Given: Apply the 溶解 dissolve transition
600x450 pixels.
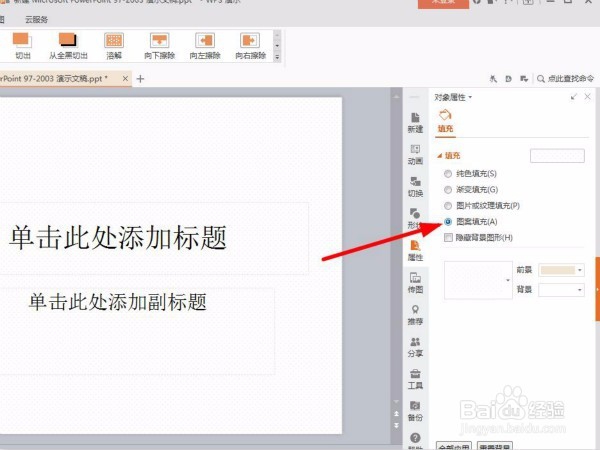Looking at the screenshot, I should [x=114, y=46].
